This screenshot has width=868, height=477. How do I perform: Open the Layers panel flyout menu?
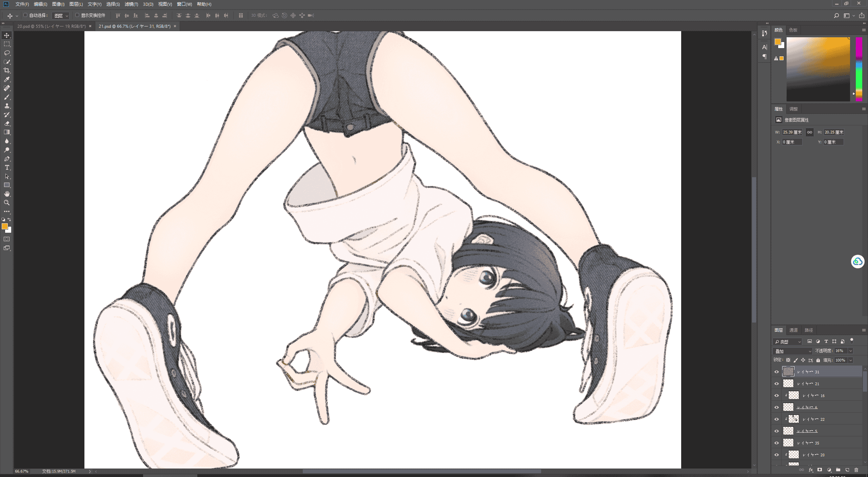[863, 330]
